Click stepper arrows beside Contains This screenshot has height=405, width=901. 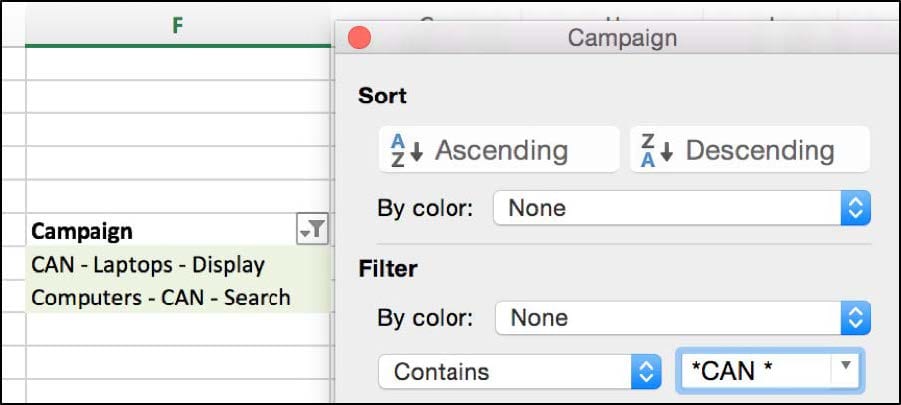[647, 372]
